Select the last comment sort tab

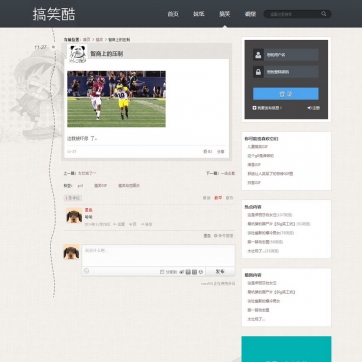(x=229, y=198)
